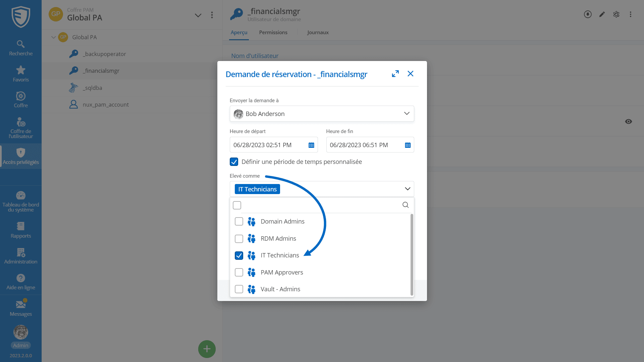Screen dimensions: 644x362
Task: Open the Messages envelope icon
Action: (x=20, y=304)
